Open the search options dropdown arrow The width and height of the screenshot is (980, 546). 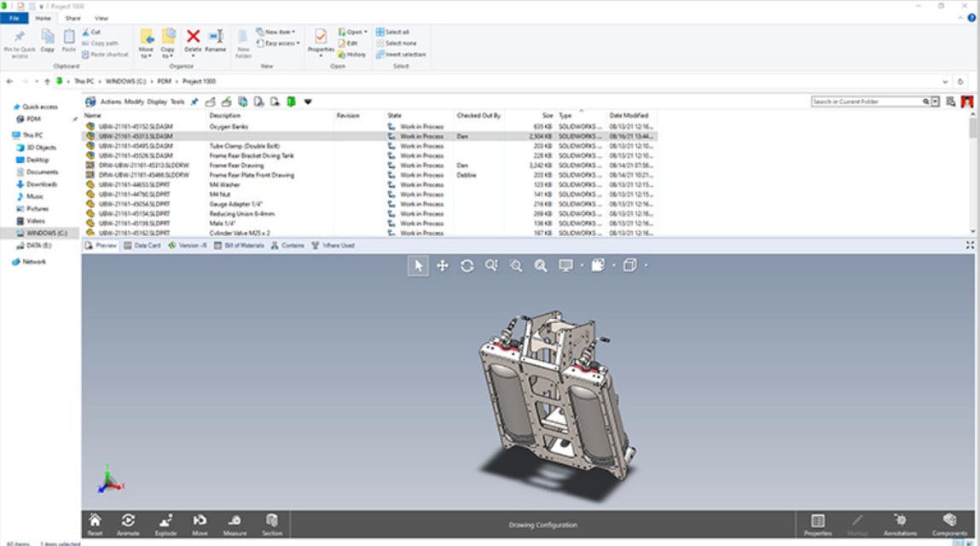936,102
